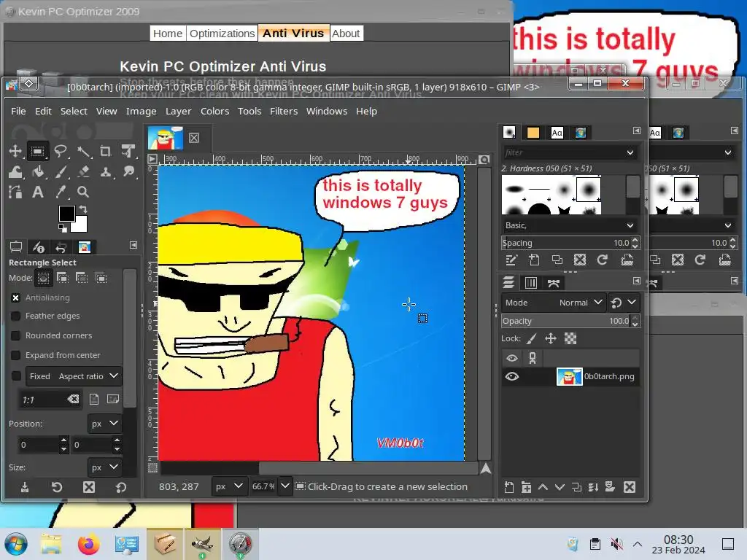Open Firefox from the taskbar
The height and width of the screenshot is (560, 747).
[88, 544]
